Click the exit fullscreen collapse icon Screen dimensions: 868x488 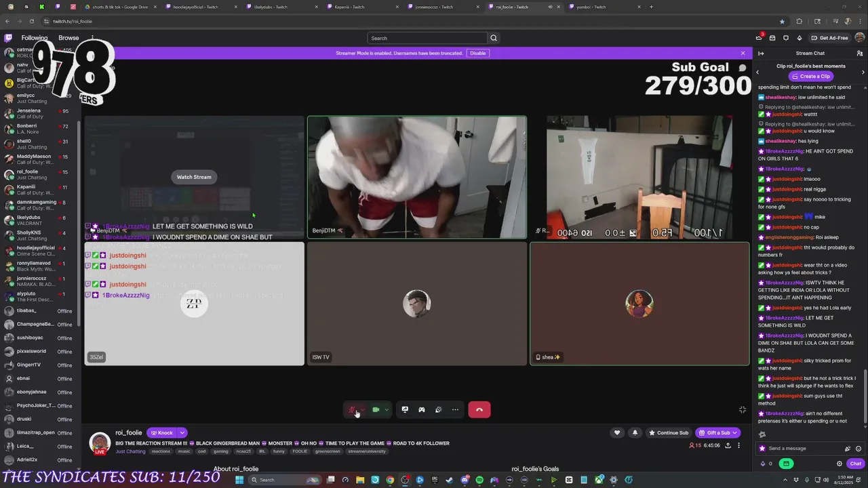point(743,409)
